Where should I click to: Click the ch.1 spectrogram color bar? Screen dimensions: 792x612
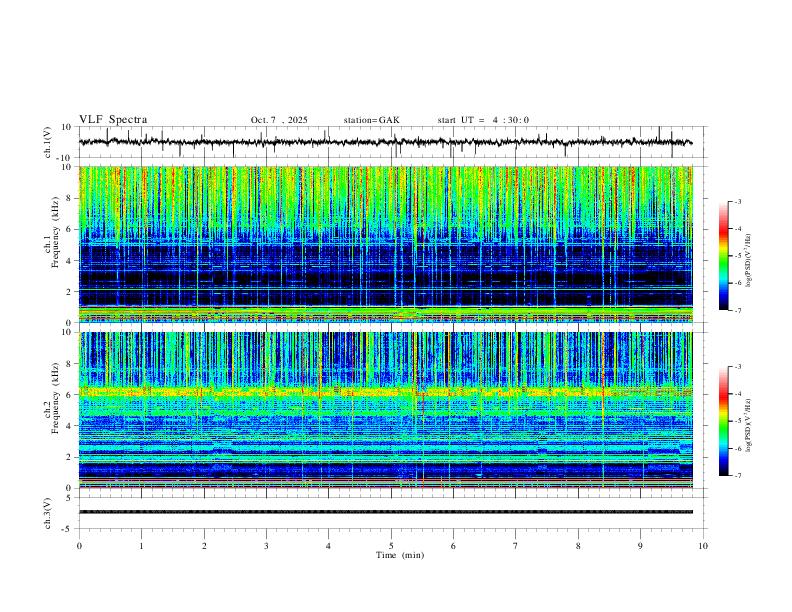[723, 256]
